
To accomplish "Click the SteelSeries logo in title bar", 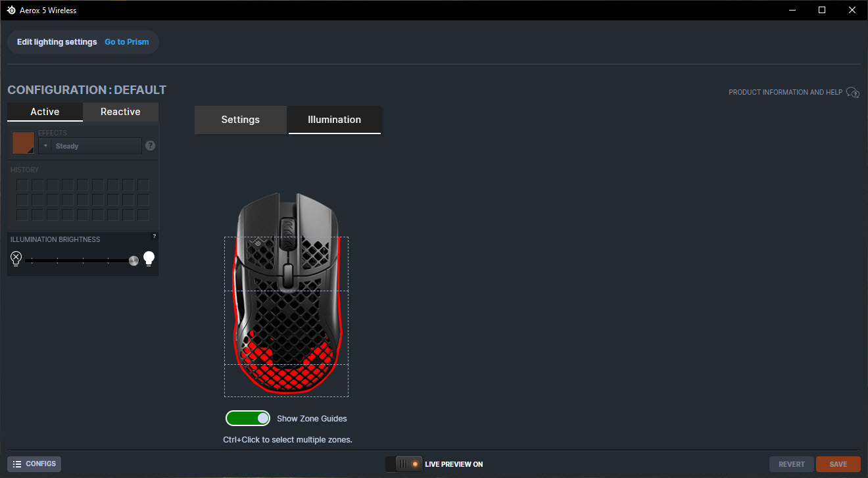I will (x=11, y=10).
